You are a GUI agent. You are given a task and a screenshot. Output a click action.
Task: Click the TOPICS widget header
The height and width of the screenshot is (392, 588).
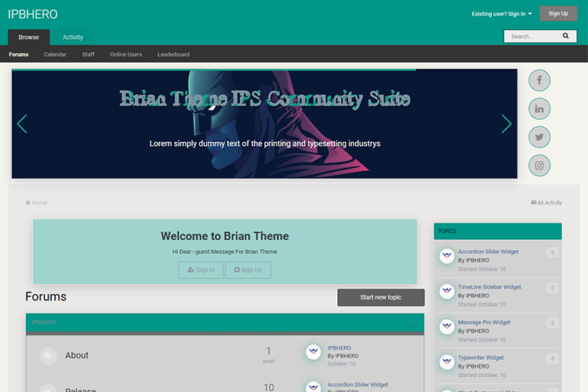[x=498, y=231]
